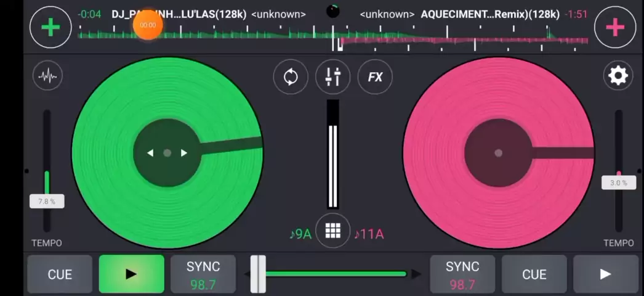Click the crossfader handle
Image resolution: width=644 pixels, height=296 pixels.
[258, 274]
